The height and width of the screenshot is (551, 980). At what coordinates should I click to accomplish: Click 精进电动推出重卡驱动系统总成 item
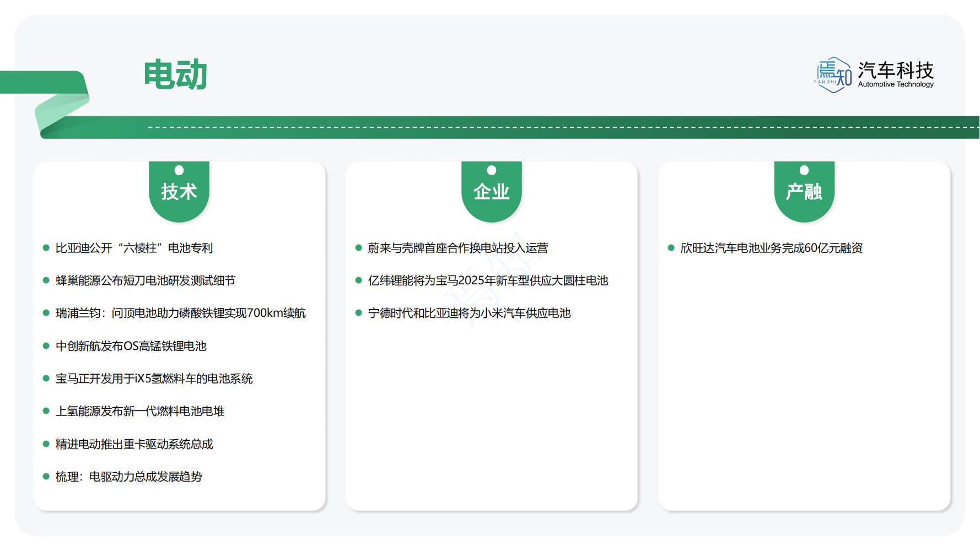pos(134,444)
